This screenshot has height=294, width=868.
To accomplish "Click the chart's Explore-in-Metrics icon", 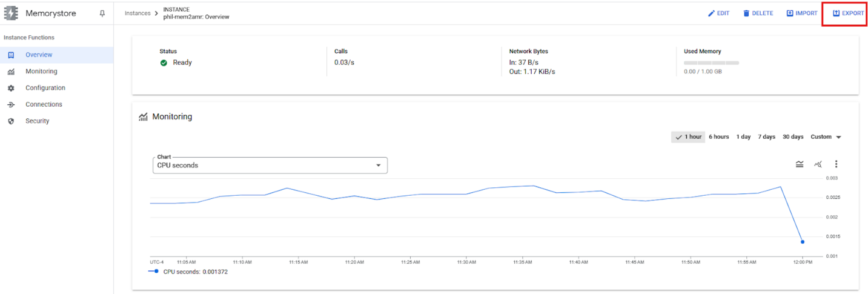I will (x=818, y=164).
